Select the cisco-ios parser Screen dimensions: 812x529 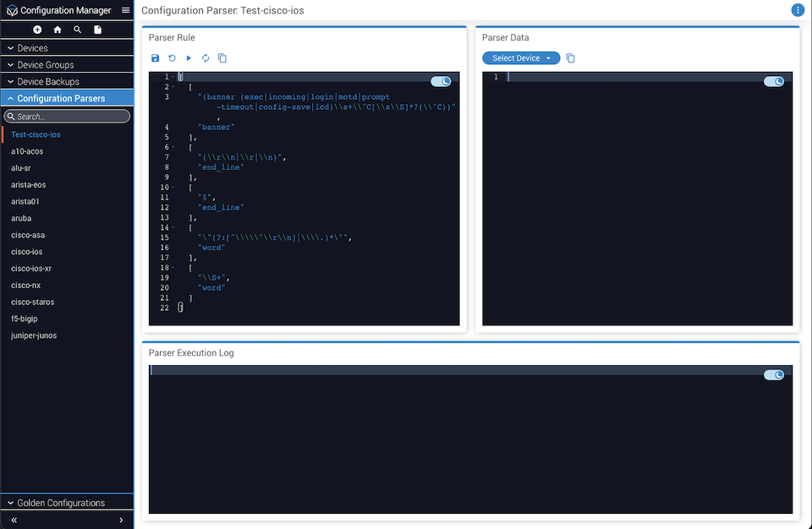27,252
